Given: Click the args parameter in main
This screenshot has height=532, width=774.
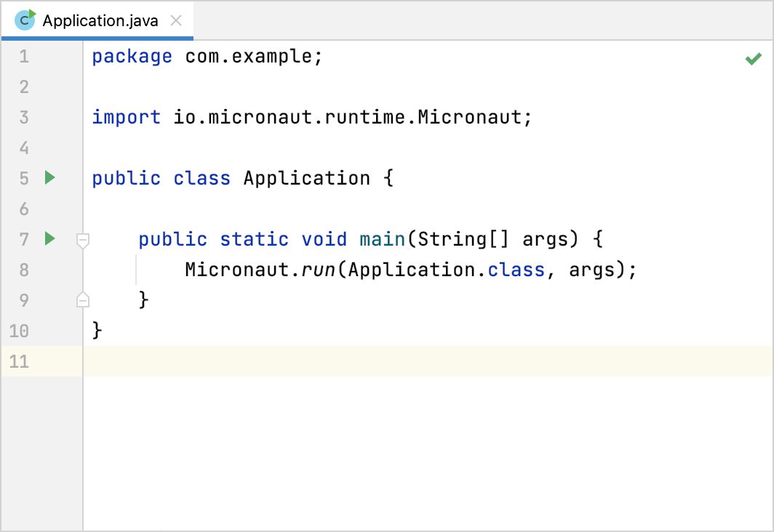Looking at the screenshot, I should [x=546, y=238].
